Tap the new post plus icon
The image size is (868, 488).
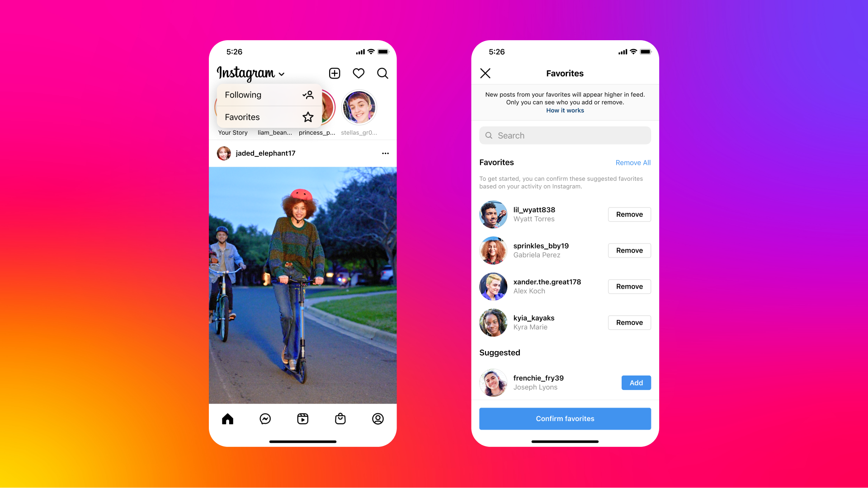[x=335, y=73]
